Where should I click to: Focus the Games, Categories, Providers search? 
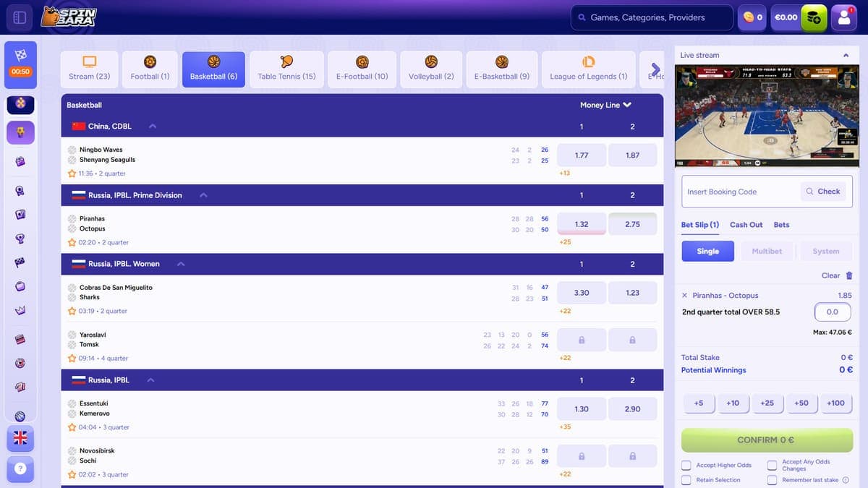[x=651, y=17]
